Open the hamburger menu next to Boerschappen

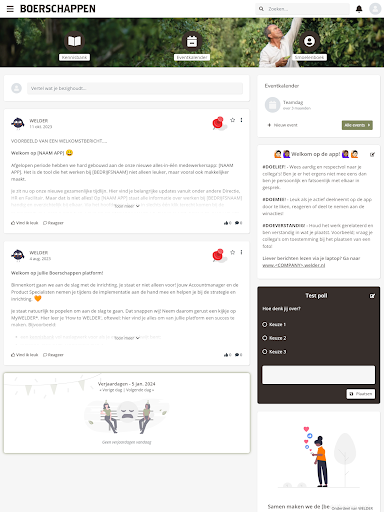point(10,9)
